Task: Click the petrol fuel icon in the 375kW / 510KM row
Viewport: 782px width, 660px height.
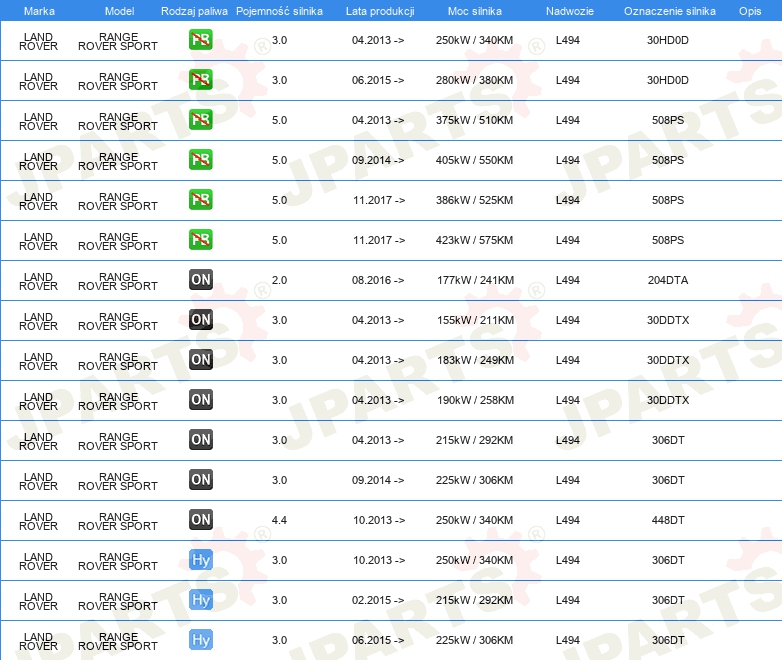Action: tap(201, 120)
